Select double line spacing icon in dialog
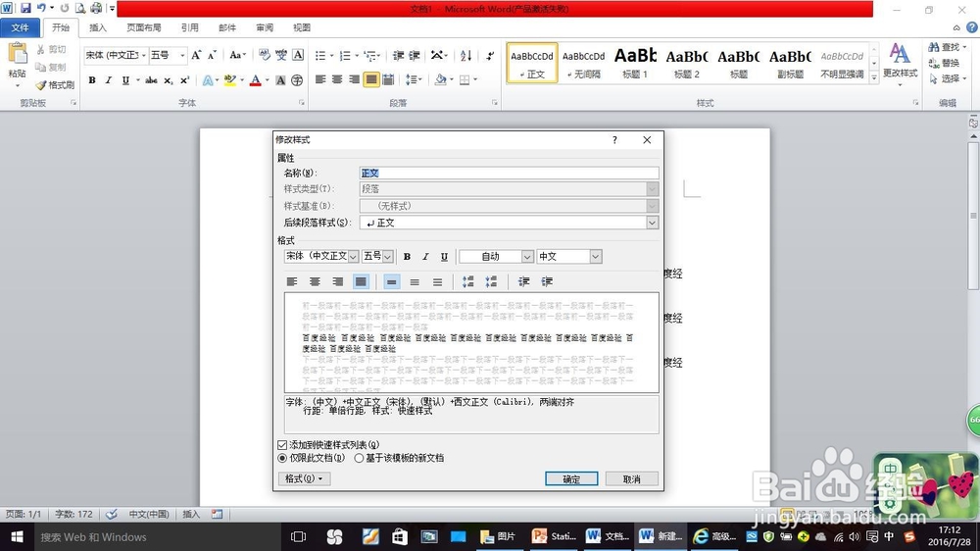The width and height of the screenshot is (980, 551). coord(437,282)
